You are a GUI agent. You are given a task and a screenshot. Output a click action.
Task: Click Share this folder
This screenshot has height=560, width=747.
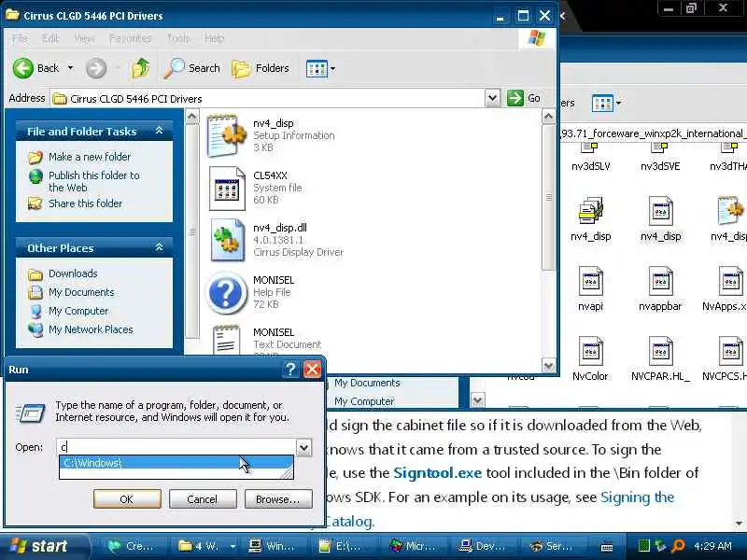pos(85,203)
